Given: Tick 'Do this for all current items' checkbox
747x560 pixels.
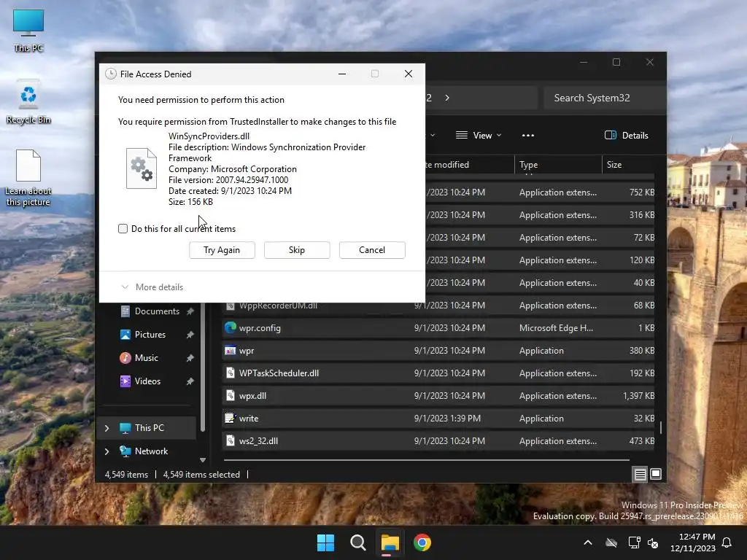Looking at the screenshot, I should click(x=123, y=228).
